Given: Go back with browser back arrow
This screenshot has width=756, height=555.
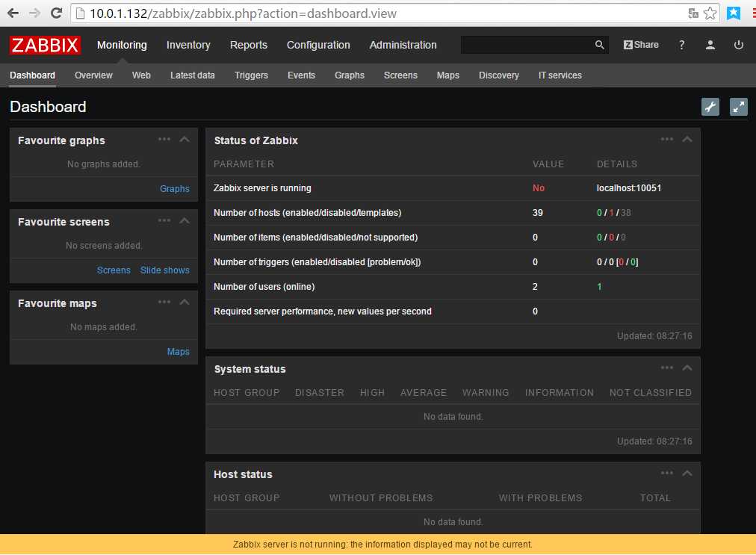Looking at the screenshot, I should click(13, 13).
